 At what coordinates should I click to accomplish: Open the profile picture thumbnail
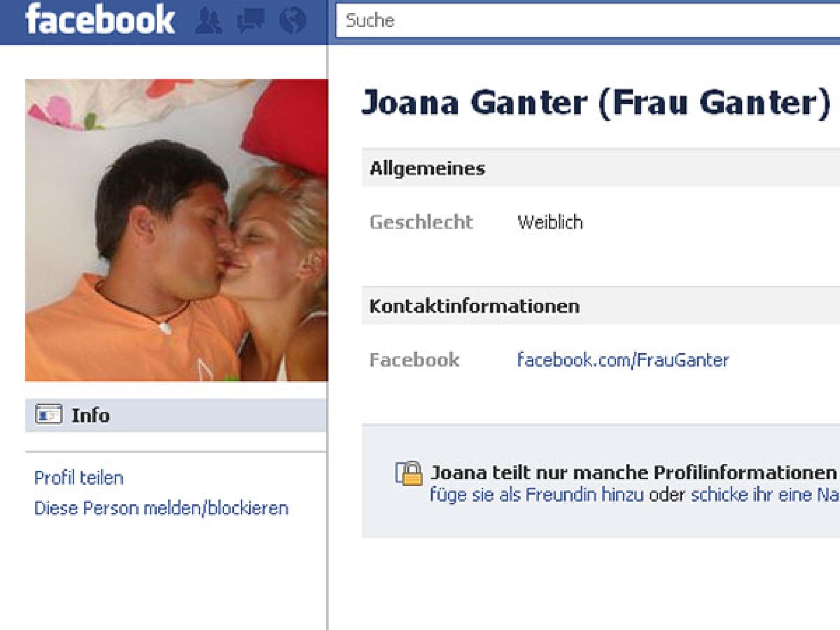pyautogui.click(x=176, y=230)
